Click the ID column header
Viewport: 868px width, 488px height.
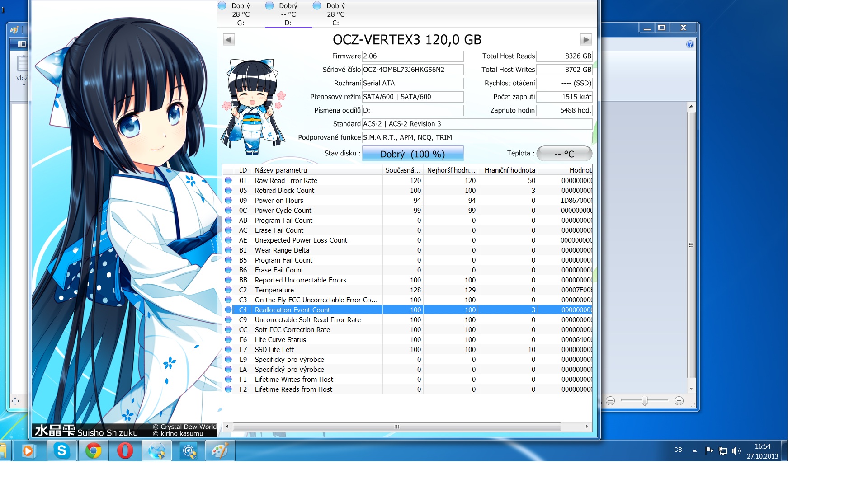pos(243,170)
